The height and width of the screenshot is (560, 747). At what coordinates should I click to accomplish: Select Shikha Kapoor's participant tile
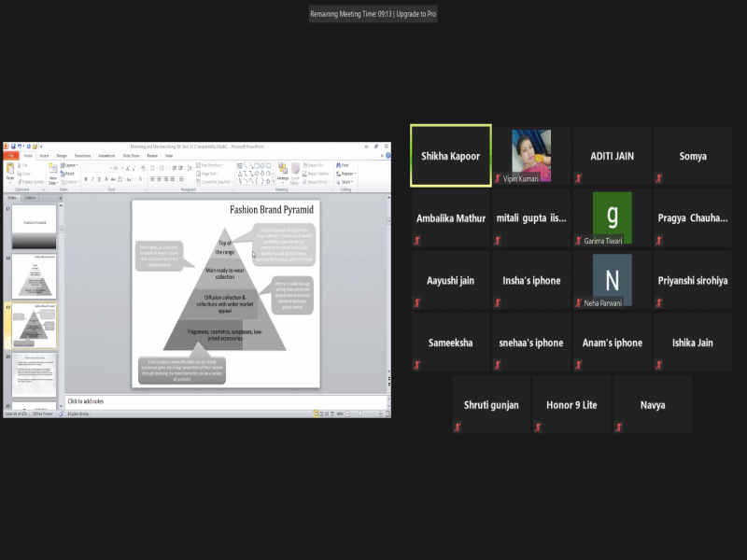(450, 156)
